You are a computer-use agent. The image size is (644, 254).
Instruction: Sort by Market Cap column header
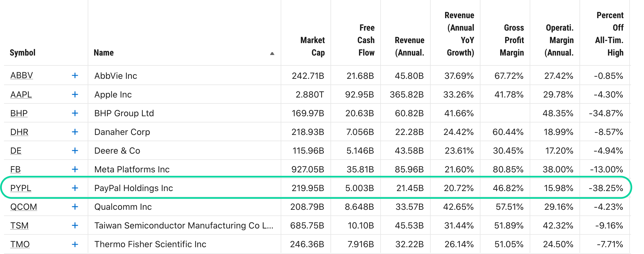(312, 46)
